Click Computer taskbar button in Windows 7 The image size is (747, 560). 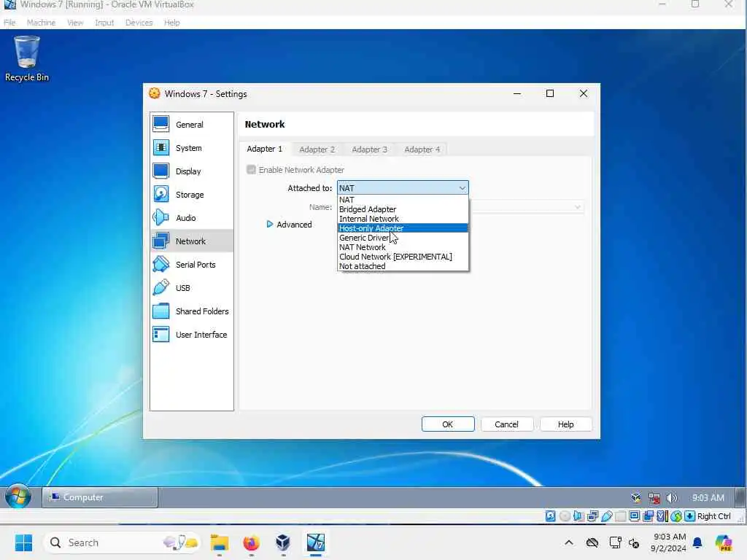(100, 497)
